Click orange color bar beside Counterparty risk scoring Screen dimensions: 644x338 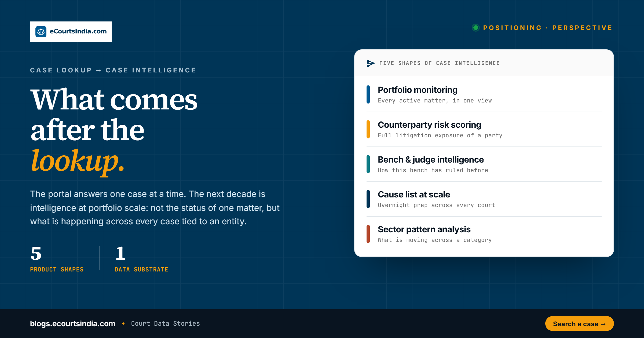point(368,129)
